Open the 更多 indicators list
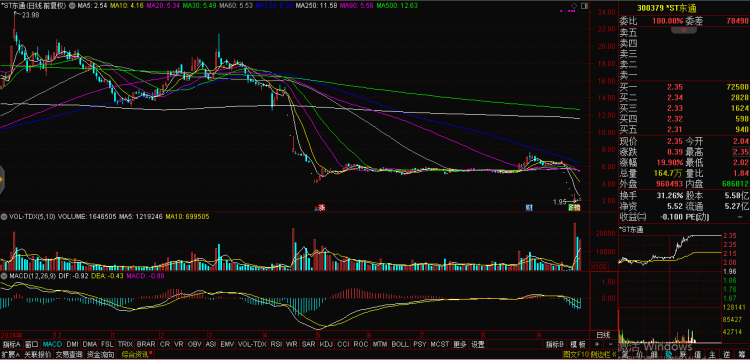The image size is (750, 360). pyautogui.click(x=460, y=344)
